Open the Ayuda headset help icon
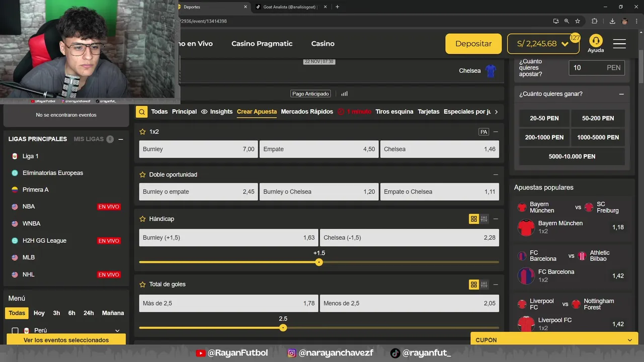The image size is (644, 362). 596,41
